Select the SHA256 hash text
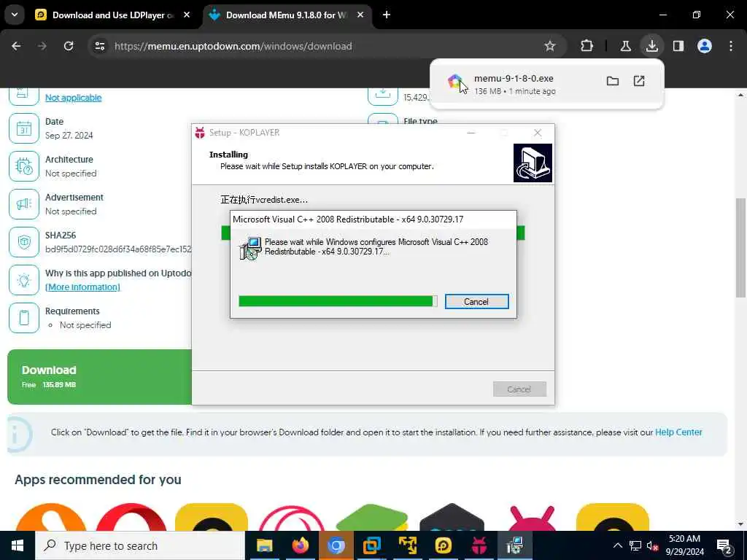747x560 pixels. pyautogui.click(x=118, y=249)
